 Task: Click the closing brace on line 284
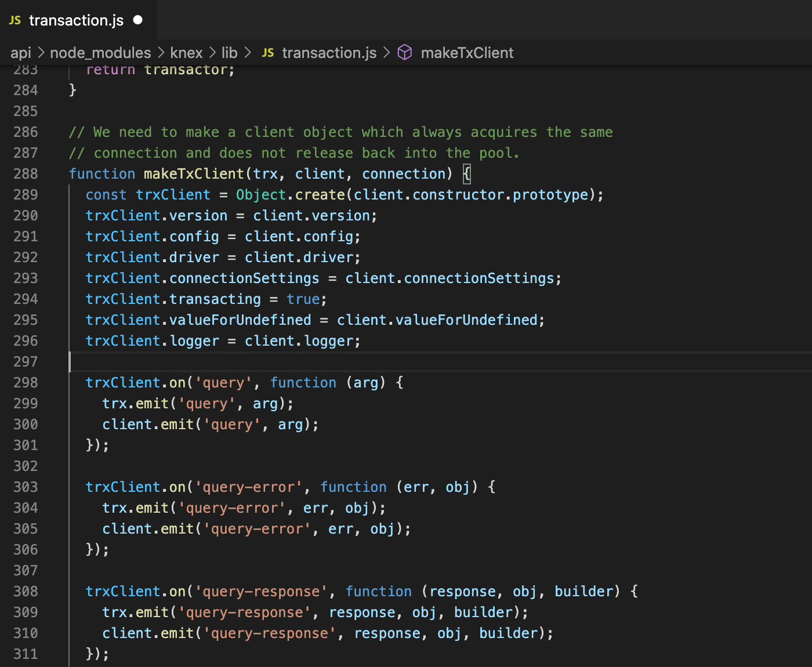click(x=72, y=90)
